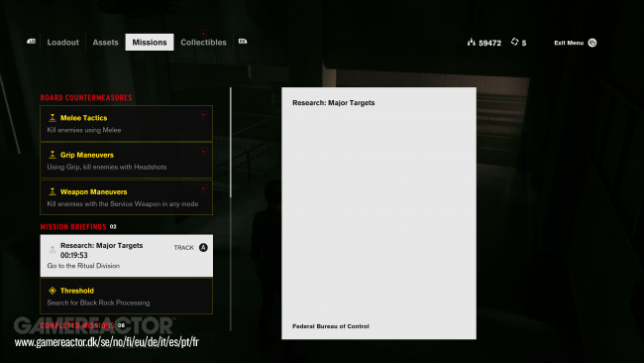Click the Mission Briefings heading
Screen dimensions: 644x363
[x=73, y=227]
